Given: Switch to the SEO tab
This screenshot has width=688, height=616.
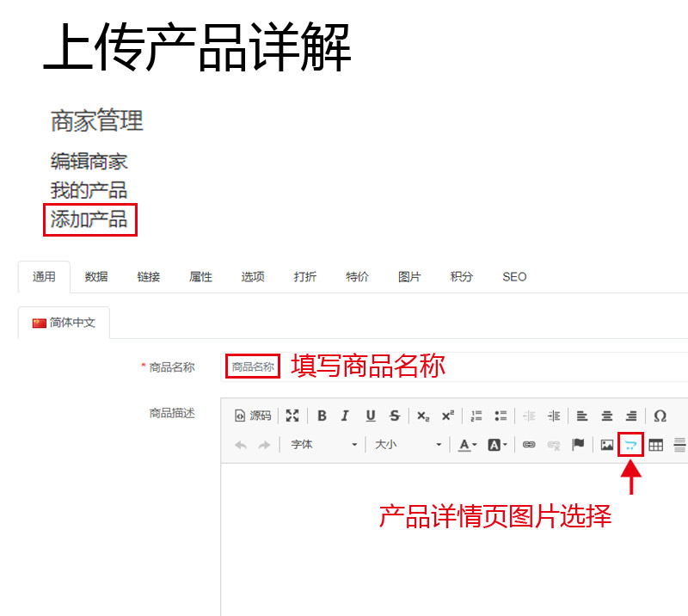Looking at the screenshot, I should [513, 276].
